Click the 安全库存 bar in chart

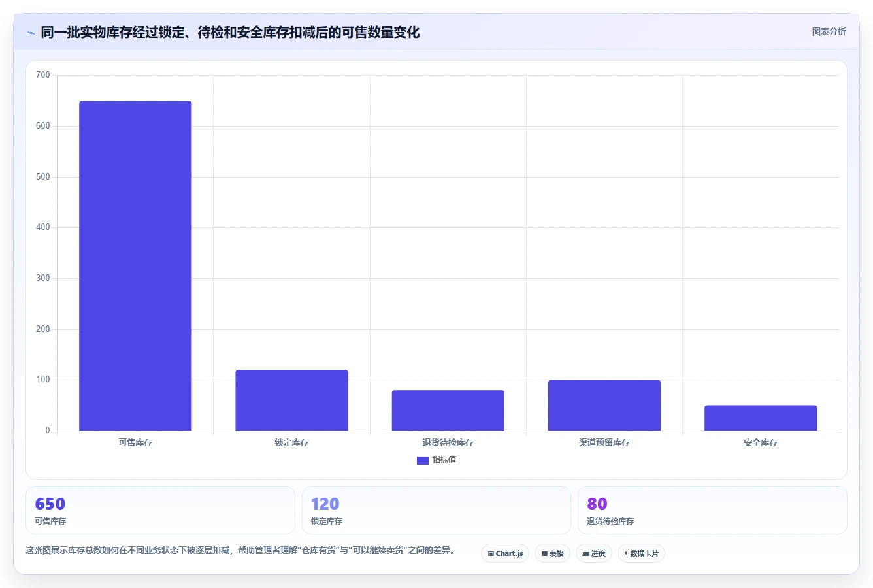coord(761,418)
